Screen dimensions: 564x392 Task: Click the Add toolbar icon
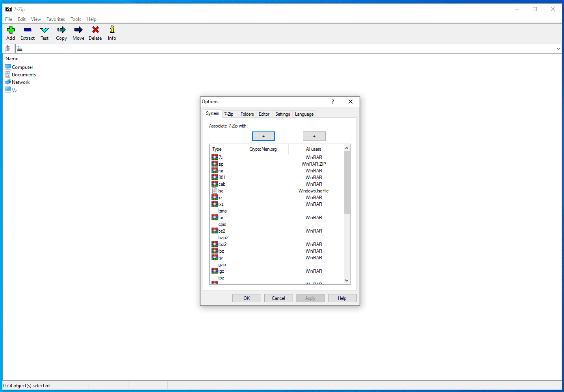pyautogui.click(x=11, y=30)
